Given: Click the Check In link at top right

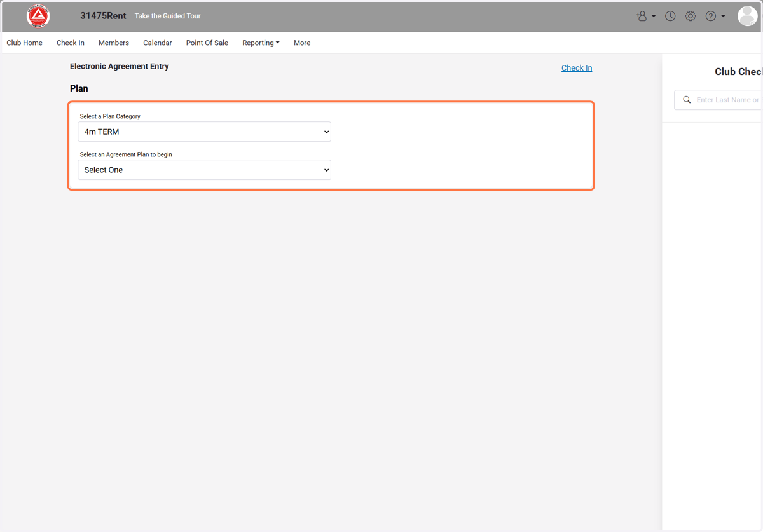Looking at the screenshot, I should click(577, 68).
